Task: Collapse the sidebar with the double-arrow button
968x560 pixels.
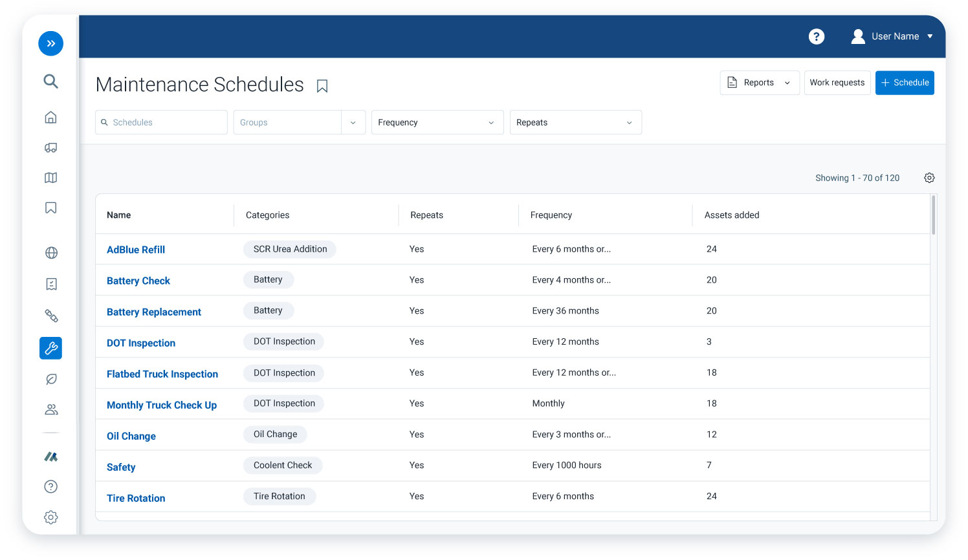Action: click(50, 43)
